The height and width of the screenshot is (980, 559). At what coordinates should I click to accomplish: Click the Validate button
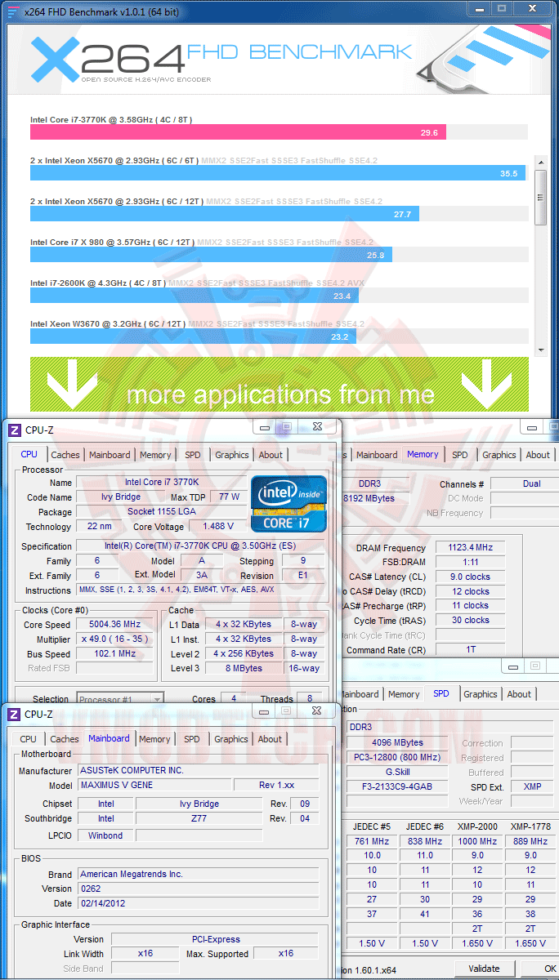point(484,969)
